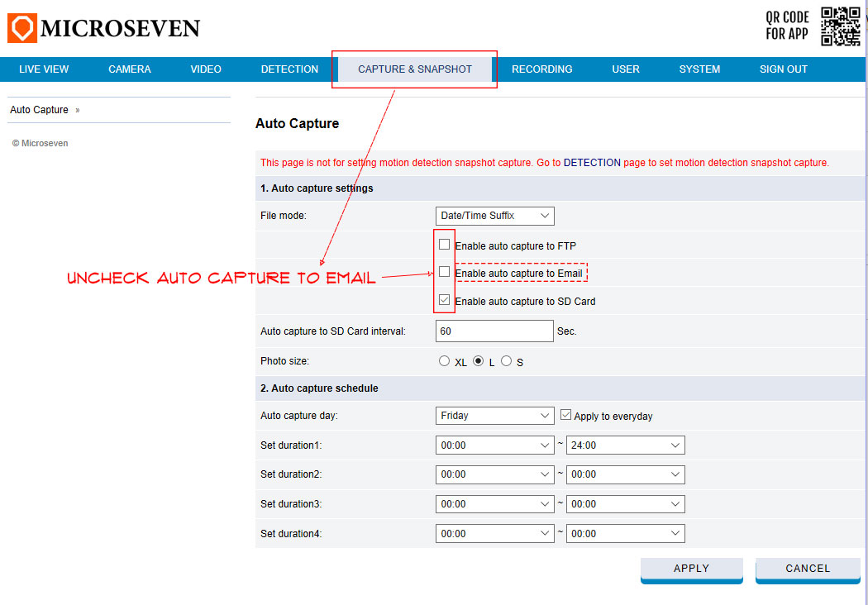Select the CAPTURE & SNAPSHOT tab
868x605 pixels.
point(415,69)
